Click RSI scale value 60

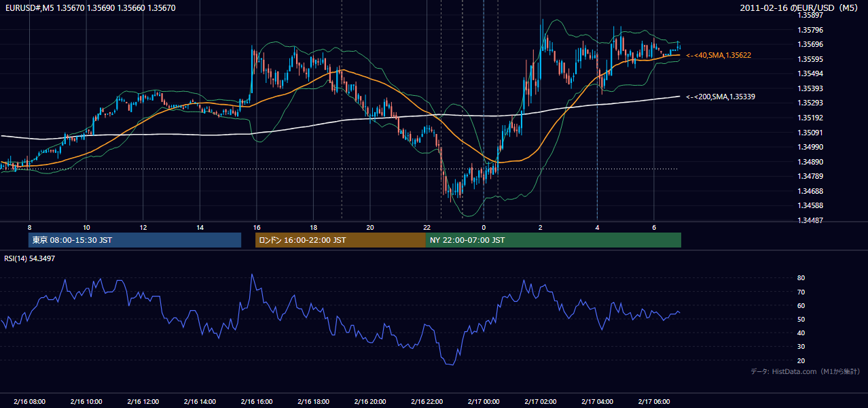(801, 305)
